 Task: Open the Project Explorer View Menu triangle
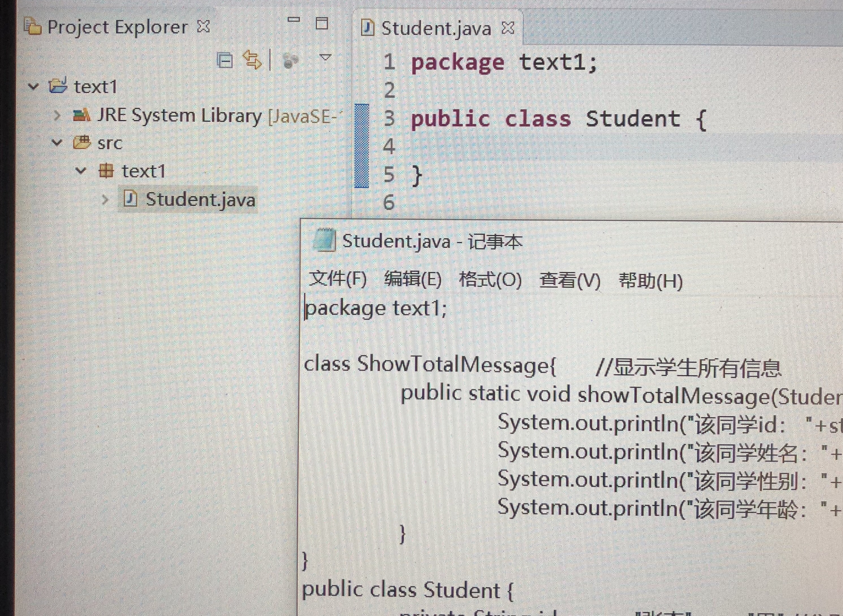(x=325, y=57)
